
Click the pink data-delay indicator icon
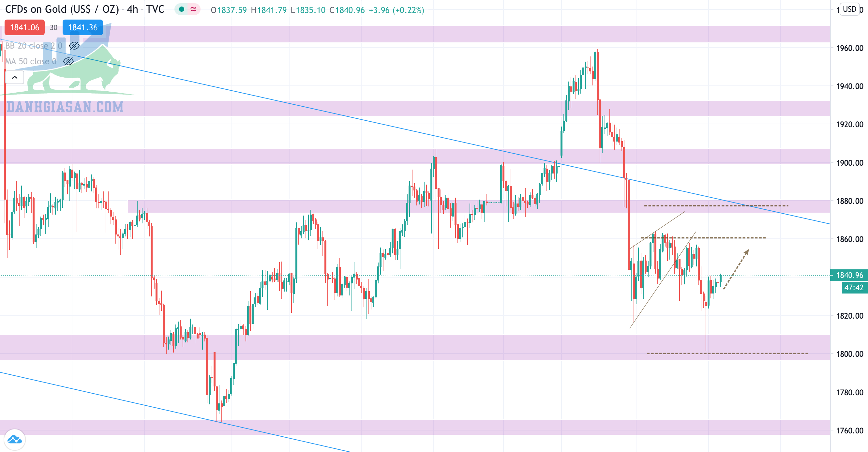click(193, 9)
